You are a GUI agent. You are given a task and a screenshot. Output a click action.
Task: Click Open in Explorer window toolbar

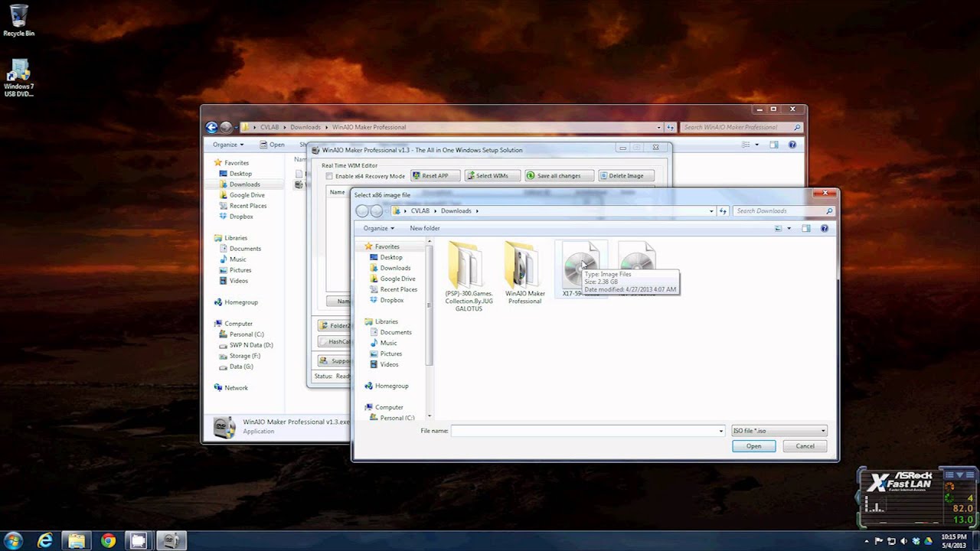click(272, 145)
